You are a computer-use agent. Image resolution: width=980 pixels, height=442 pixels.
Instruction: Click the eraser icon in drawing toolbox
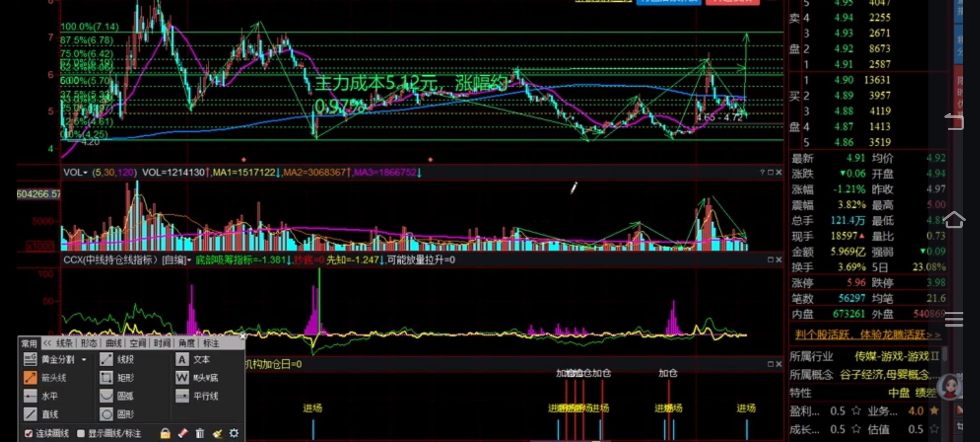tap(183, 433)
